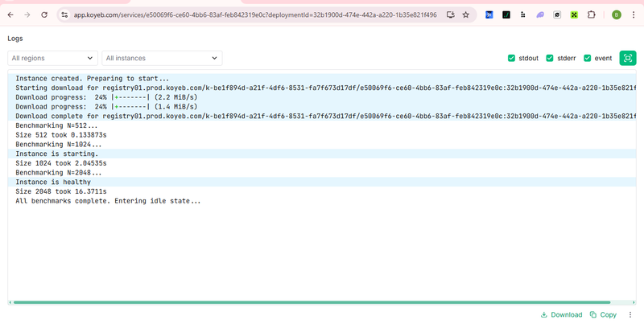This screenshot has width=644, height=328.
Task: Open the logs three-dot options menu
Action: click(x=630, y=315)
